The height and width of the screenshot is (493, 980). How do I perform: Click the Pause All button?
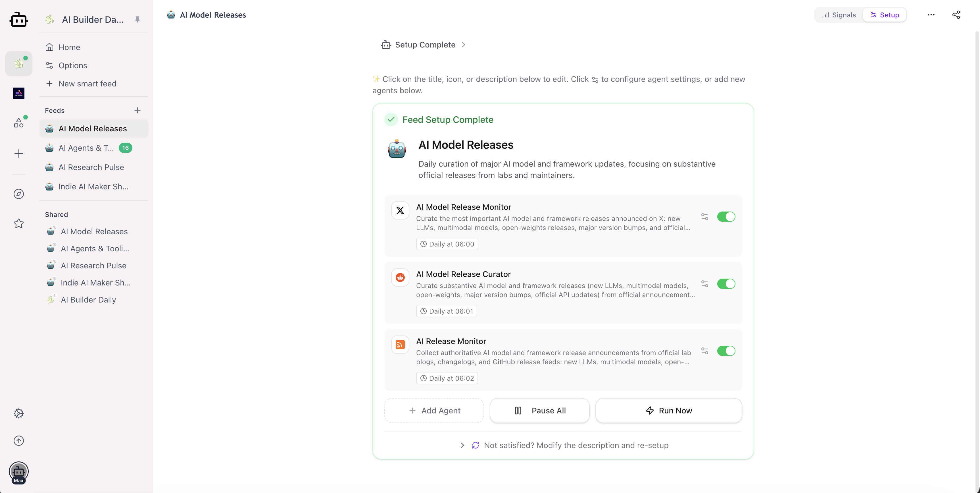coord(539,410)
